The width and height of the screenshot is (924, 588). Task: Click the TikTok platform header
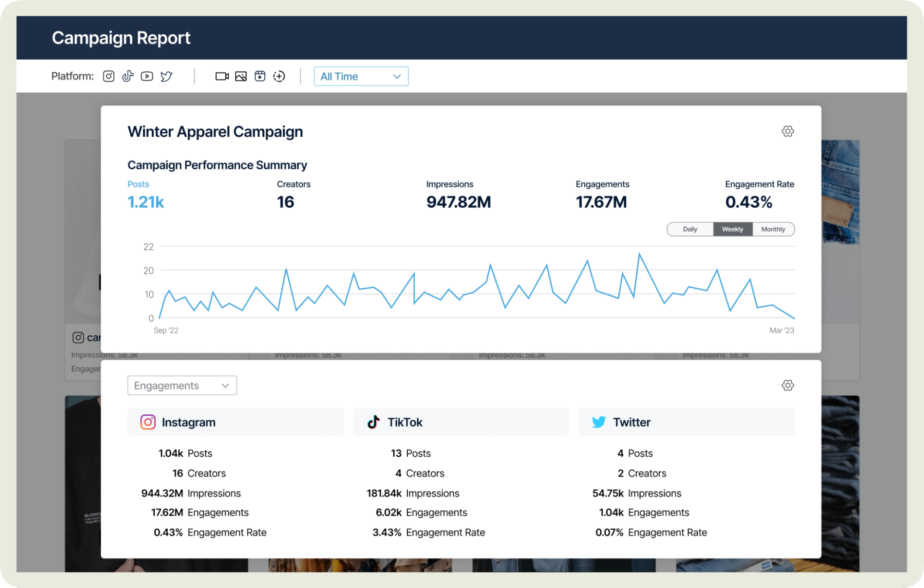pos(460,422)
